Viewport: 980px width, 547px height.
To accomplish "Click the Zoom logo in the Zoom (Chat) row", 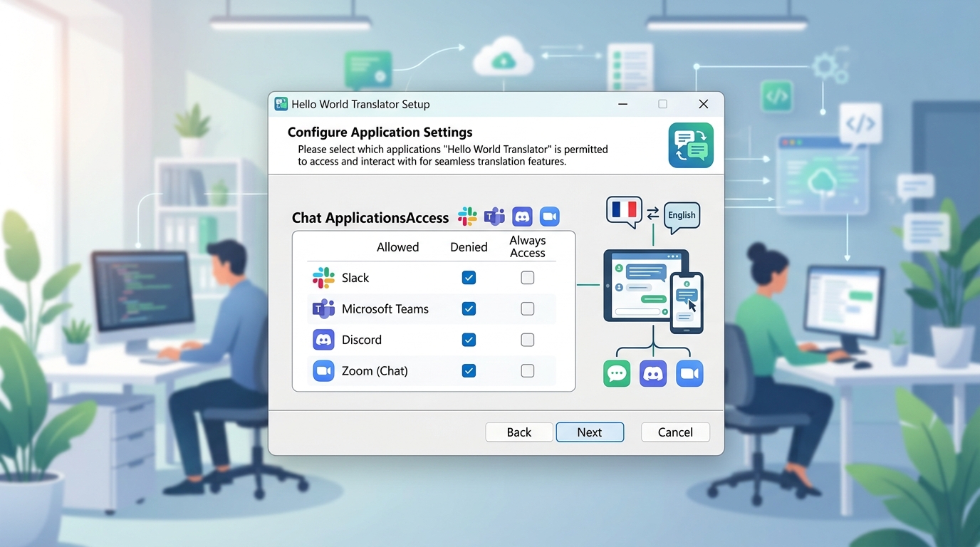I will coord(323,371).
